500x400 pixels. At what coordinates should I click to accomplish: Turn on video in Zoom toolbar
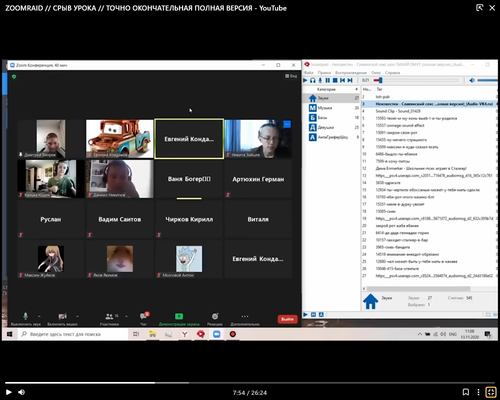pos(62,318)
